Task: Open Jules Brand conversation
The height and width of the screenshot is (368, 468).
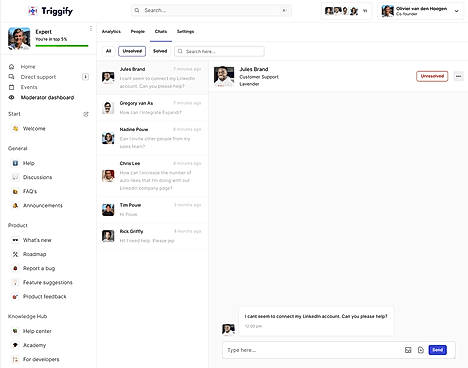Action: (x=153, y=77)
